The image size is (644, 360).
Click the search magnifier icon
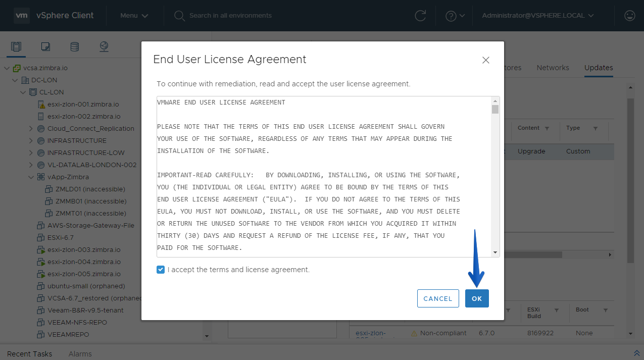179,16
